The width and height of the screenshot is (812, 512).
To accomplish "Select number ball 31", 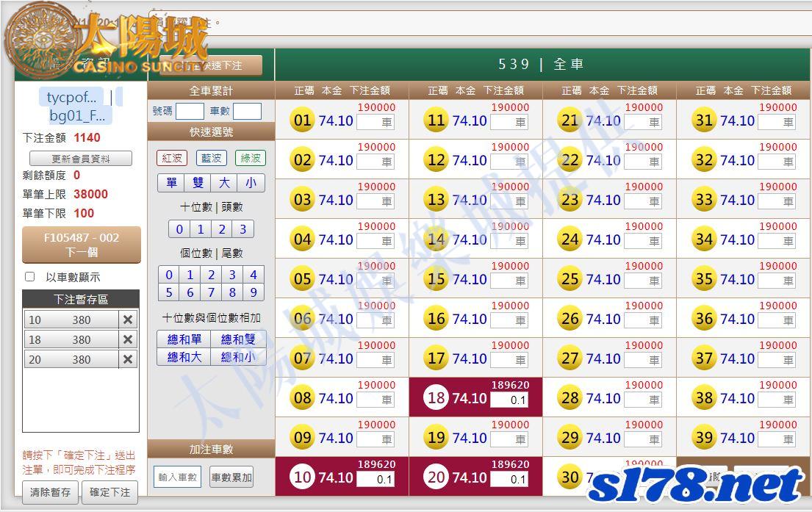I will tap(704, 120).
